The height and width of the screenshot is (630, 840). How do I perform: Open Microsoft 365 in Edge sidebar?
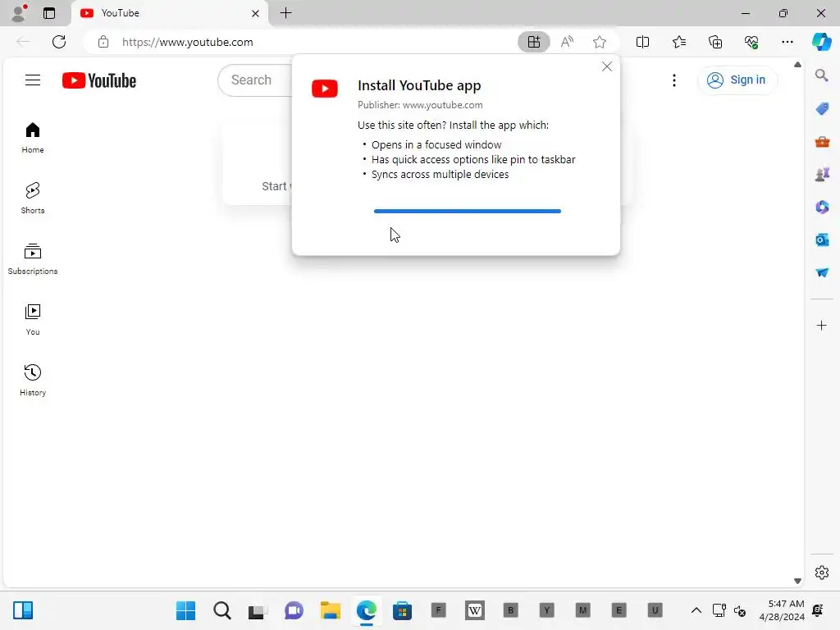click(x=822, y=207)
